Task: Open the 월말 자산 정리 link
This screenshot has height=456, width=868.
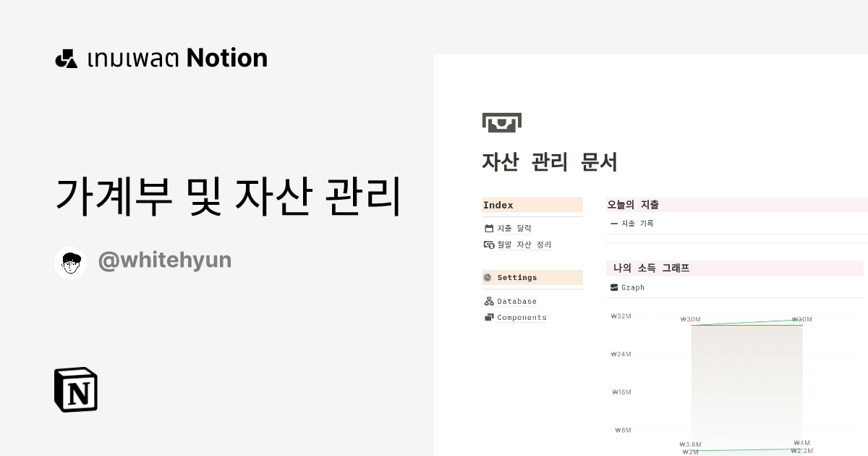Action: tap(523, 244)
